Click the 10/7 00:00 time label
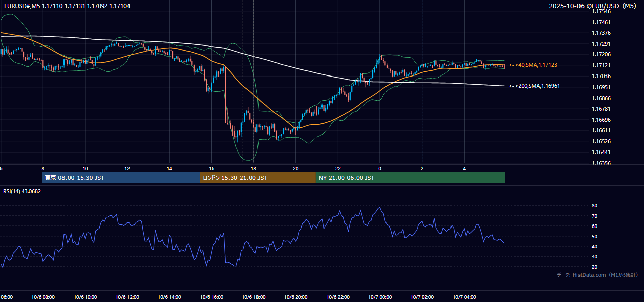 tap(380, 297)
